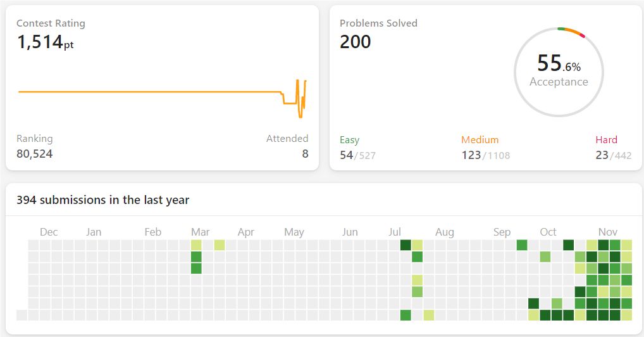Click the dark green July top-row heatmap cell

pos(406,245)
